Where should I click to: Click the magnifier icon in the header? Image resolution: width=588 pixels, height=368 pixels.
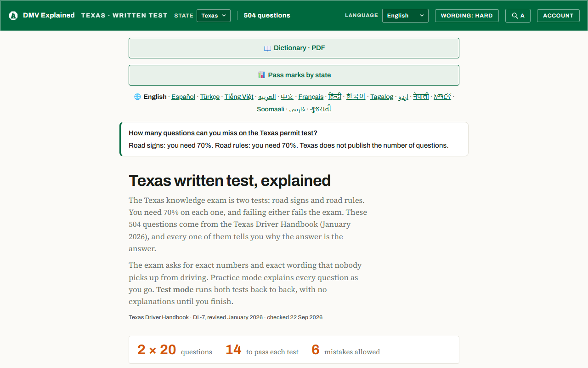coord(514,16)
